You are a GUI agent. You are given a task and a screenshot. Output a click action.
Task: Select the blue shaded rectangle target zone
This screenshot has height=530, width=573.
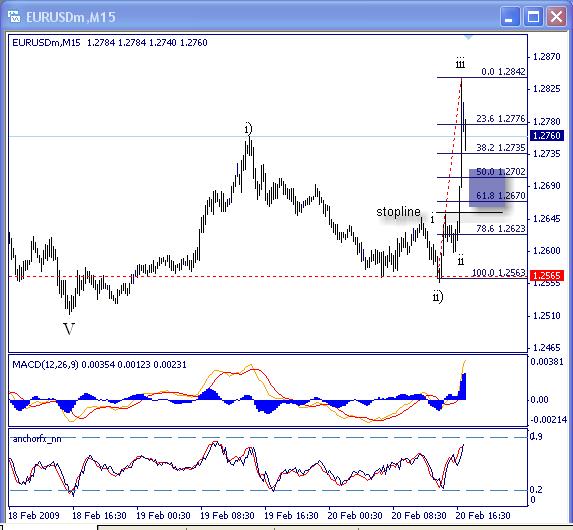pyautogui.click(x=487, y=188)
